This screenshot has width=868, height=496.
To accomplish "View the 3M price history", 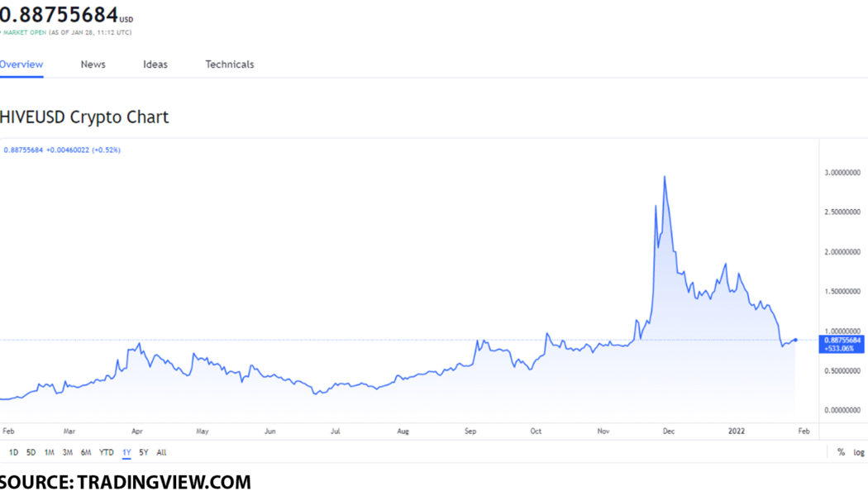I will point(68,452).
